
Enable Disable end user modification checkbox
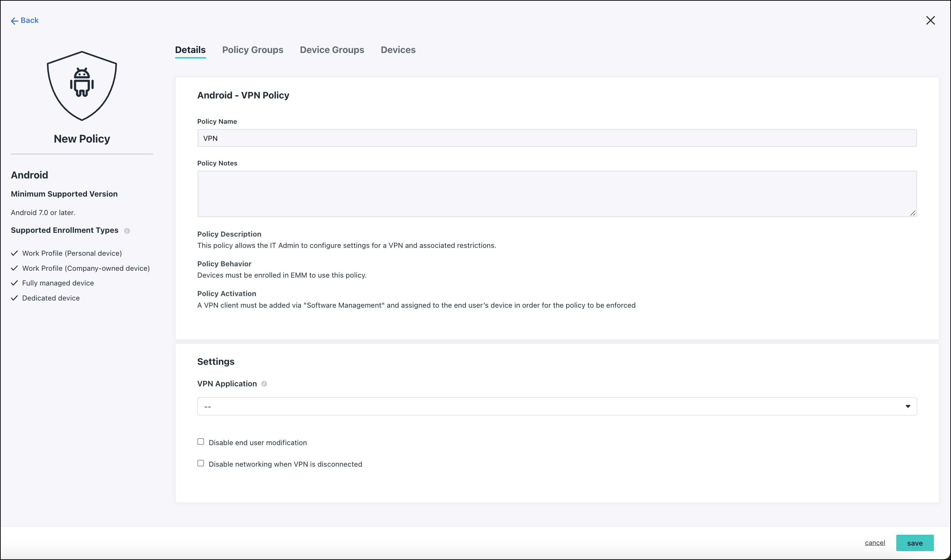click(x=200, y=442)
